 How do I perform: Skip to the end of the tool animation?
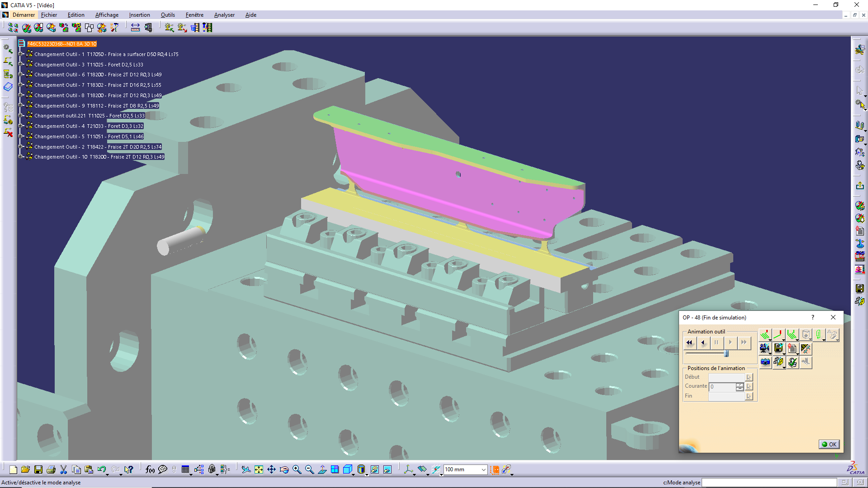pos(744,343)
